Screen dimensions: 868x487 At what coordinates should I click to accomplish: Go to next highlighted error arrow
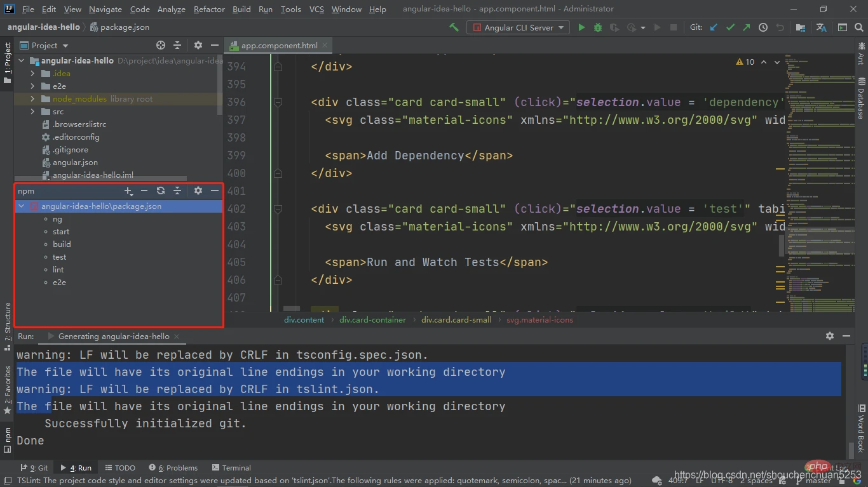[x=778, y=62]
